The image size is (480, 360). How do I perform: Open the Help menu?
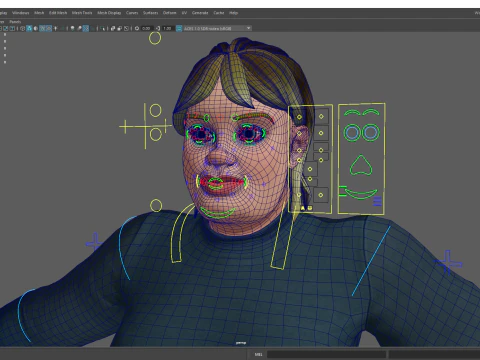pos(233,13)
